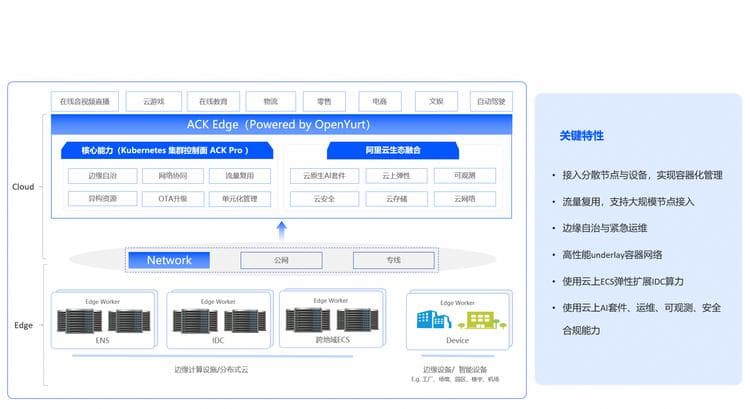
Task: Select the 在线音视频直播 scenario box
Action: tap(85, 101)
